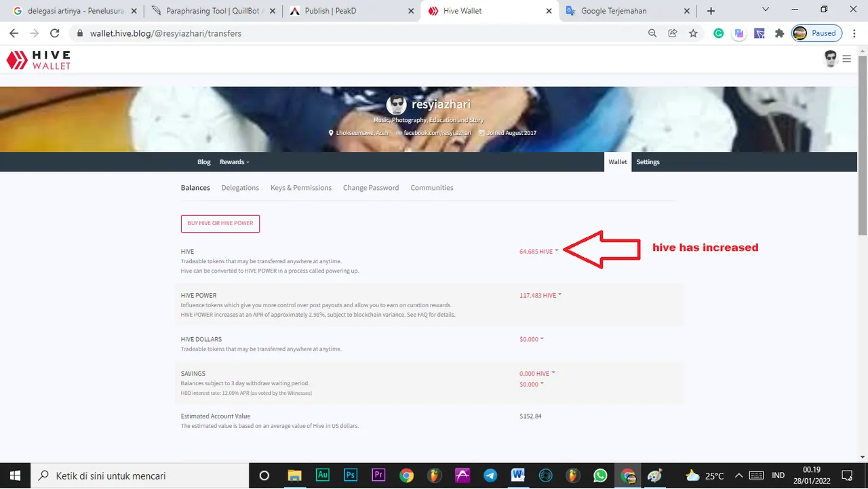Open the Communities sub-tab

point(432,188)
